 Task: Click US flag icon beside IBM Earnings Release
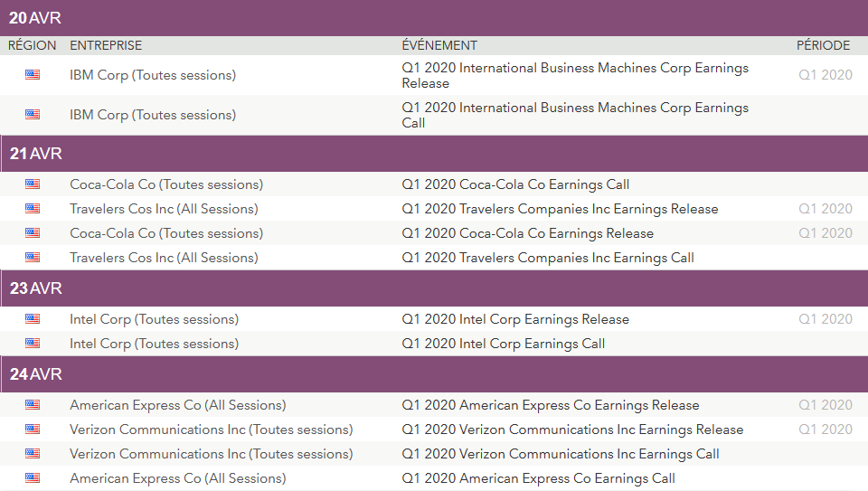point(33,75)
